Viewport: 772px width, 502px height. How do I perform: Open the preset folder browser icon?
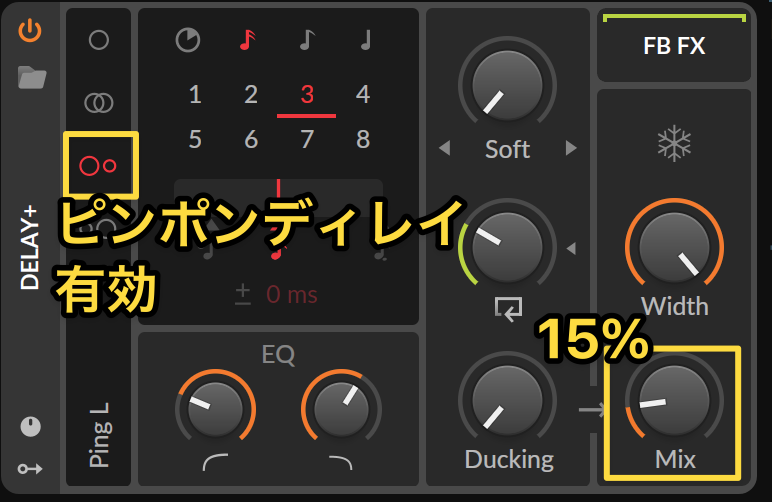(32, 77)
